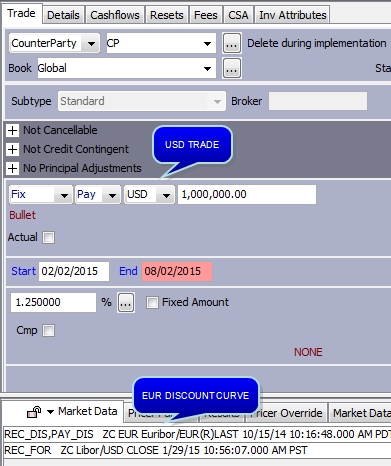The image size is (391, 466).
Task: Open the Pay direction dropdown
Action: [x=98, y=194]
